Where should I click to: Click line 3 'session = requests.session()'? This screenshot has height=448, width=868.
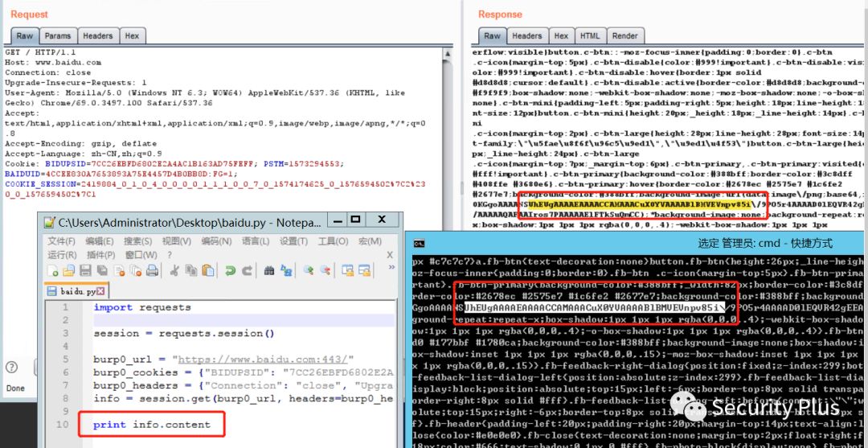[184, 333]
